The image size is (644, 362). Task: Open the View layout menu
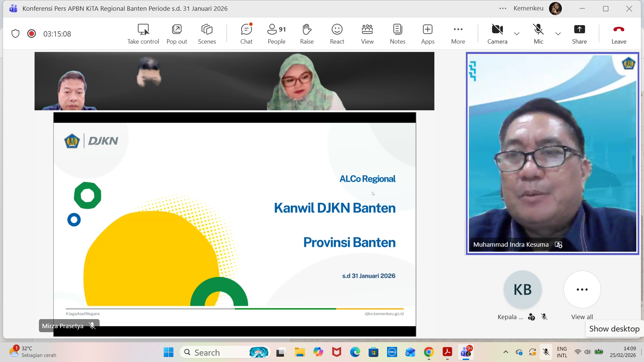click(367, 34)
